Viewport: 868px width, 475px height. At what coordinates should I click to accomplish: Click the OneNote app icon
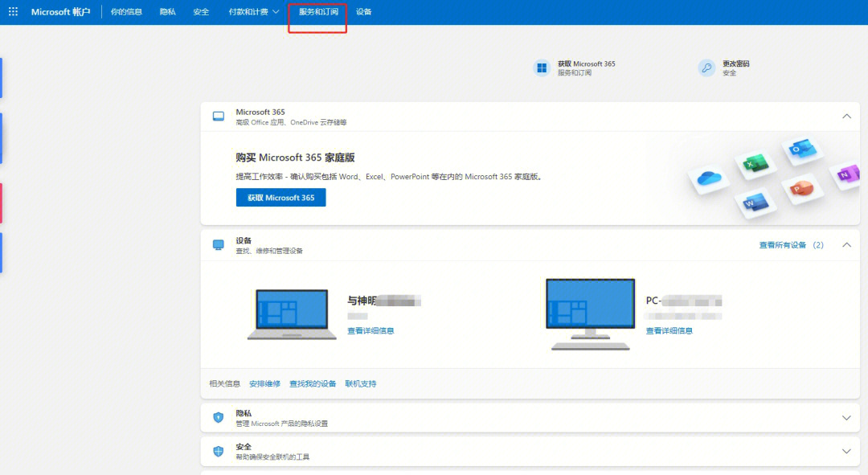(x=847, y=174)
